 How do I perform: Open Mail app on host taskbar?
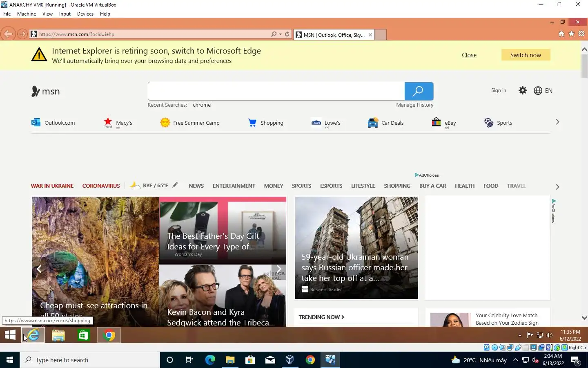tap(270, 360)
